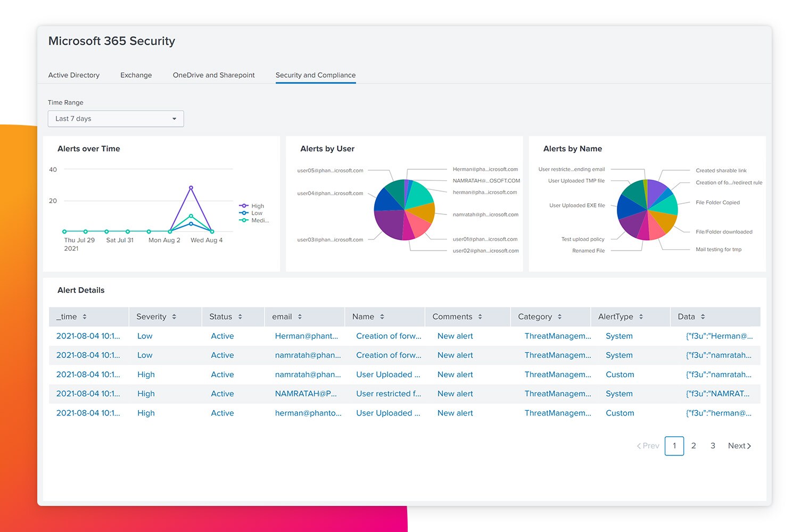Click 'User restricted f...' name cell
Image resolution: width=809 pixels, height=532 pixels.
[x=389, y=394]
